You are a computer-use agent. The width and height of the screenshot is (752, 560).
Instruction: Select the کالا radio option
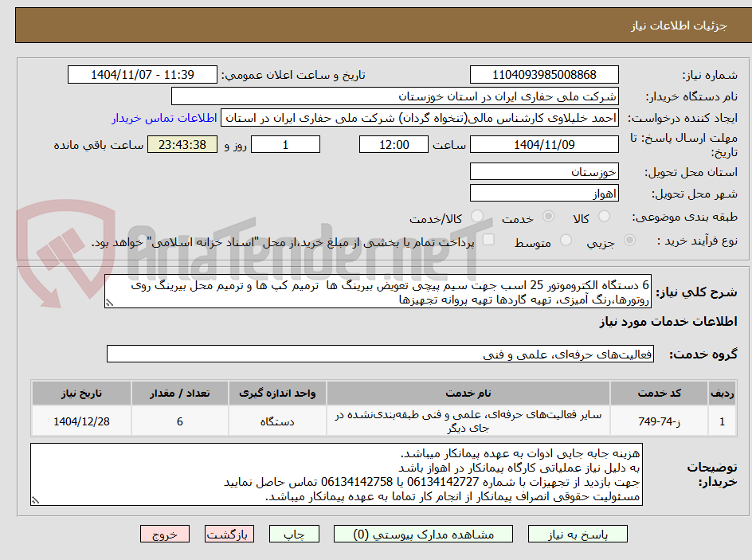pos(605,216)
